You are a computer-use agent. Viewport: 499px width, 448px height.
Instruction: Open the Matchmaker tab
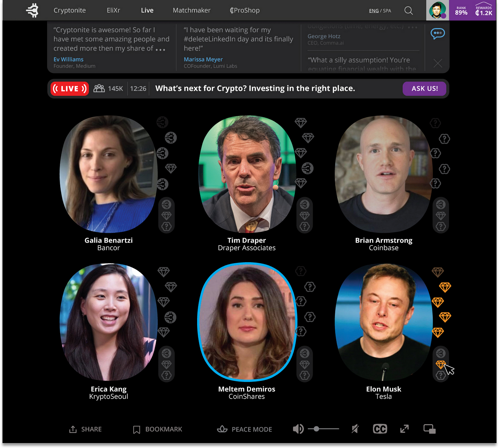point(191,10)
